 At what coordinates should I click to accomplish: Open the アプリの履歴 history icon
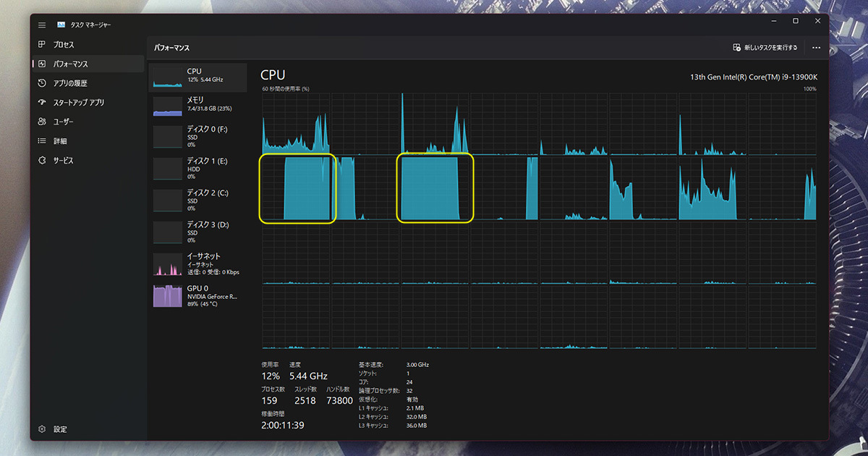click(x=42, y=83)
